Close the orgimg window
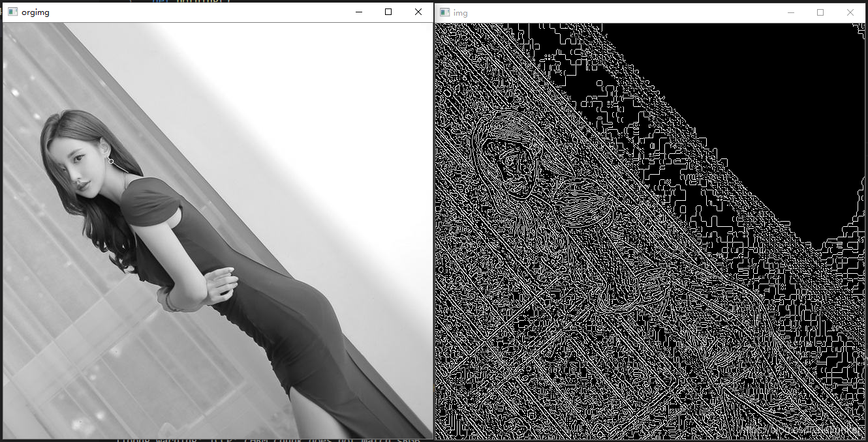The height and width of the screenshot is (442, 868). pos(418,12)
